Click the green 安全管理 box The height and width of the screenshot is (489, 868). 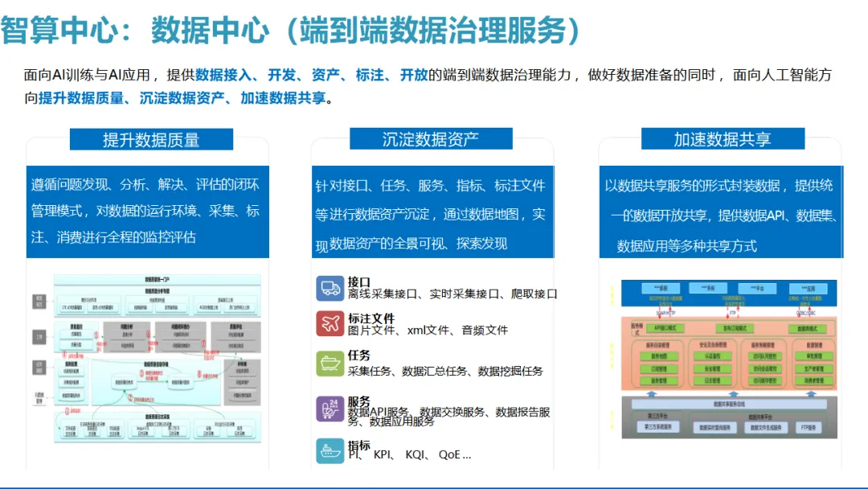pos(712,368)
